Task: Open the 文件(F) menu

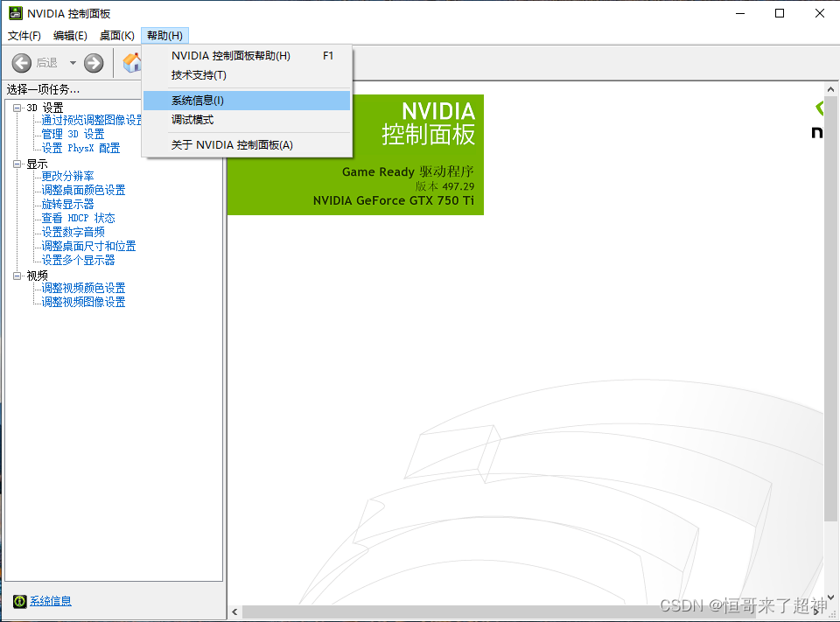Action: [24, 35]
